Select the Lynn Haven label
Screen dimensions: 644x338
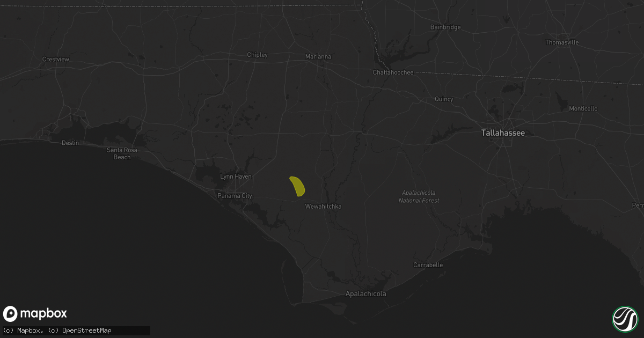[236, 177]
